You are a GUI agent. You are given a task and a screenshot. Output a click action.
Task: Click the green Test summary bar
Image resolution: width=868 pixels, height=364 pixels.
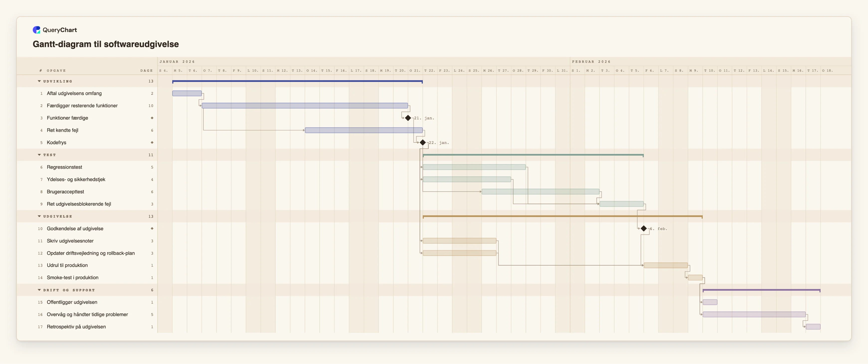[533, 155]
